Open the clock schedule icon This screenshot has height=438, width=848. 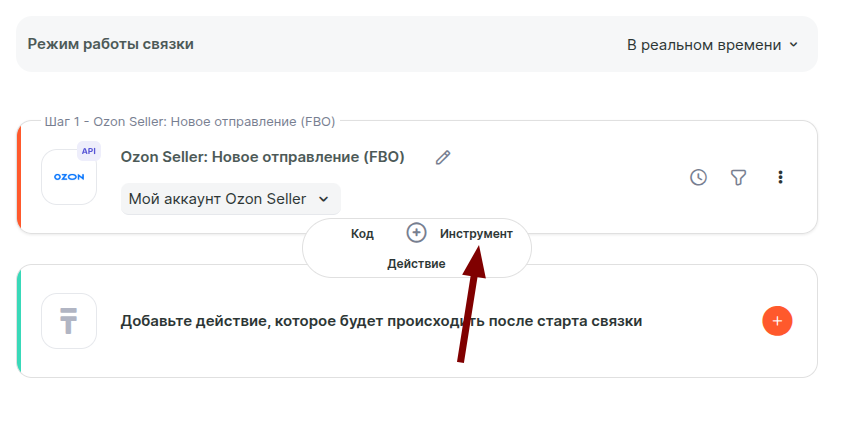pos(699,177)
